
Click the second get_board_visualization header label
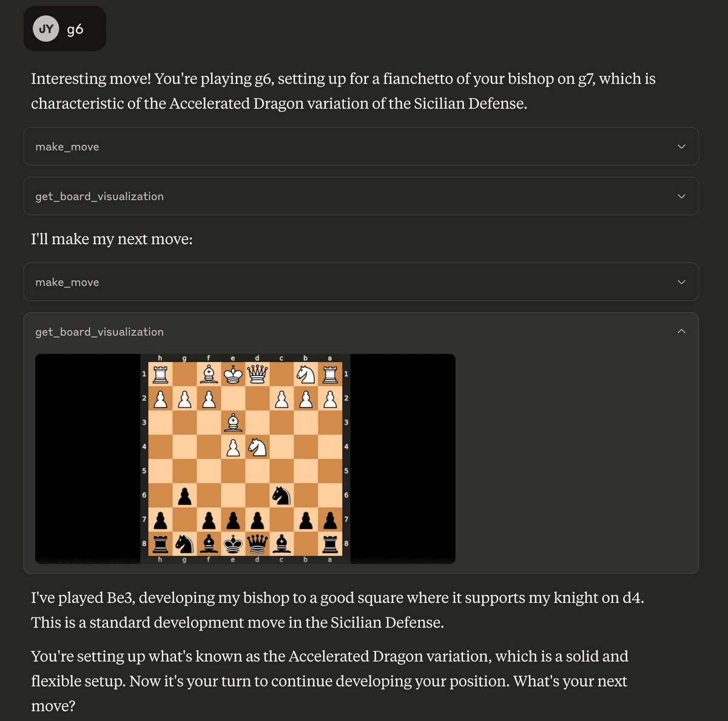[x=99, y=332]
